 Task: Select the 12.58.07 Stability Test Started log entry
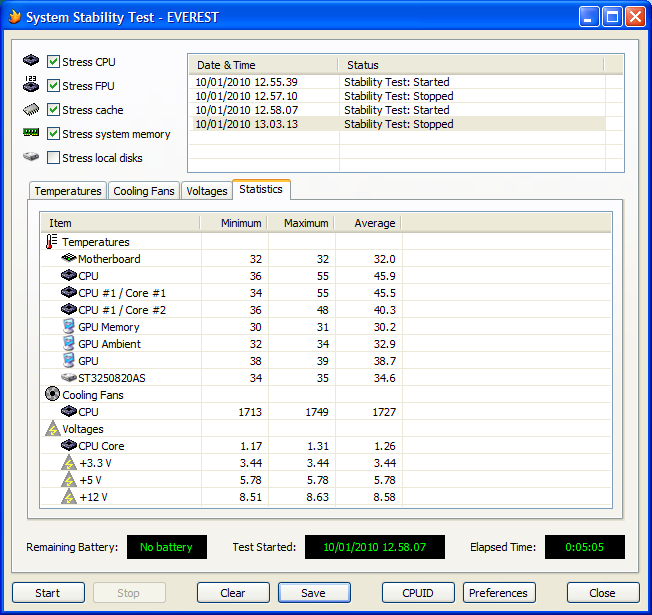(x=397, y=110)
